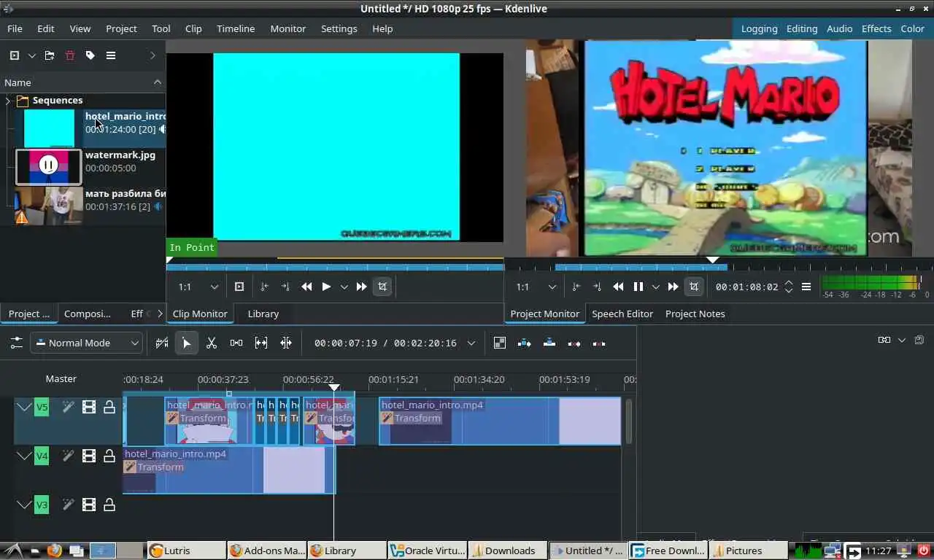
Task: Switch to the Logging workspace layout
Action: (759, 28)
